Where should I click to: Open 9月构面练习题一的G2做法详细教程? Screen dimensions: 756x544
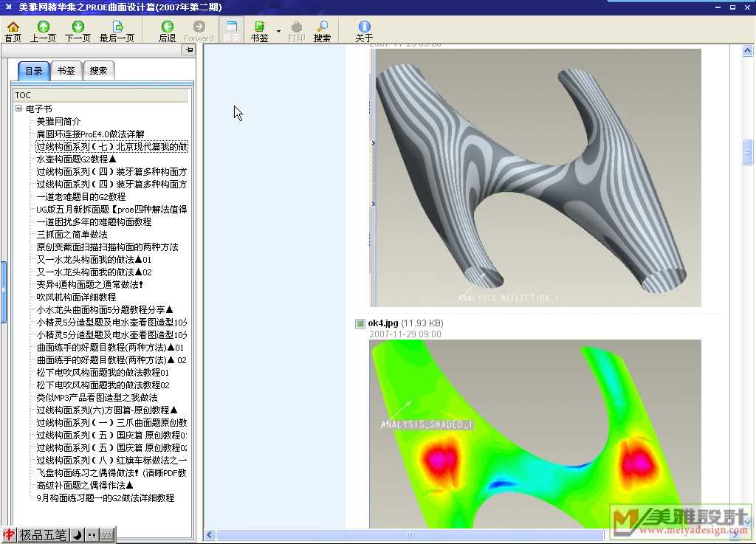click(106, 497)
